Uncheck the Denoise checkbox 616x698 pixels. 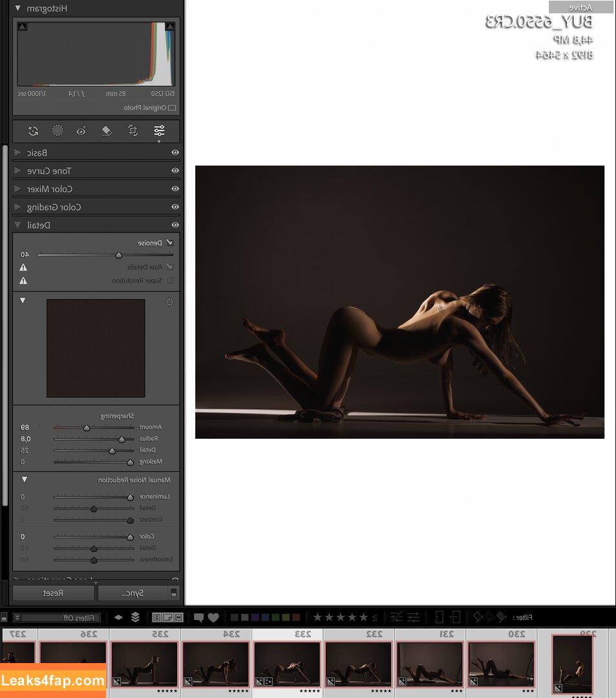(169, 243)
